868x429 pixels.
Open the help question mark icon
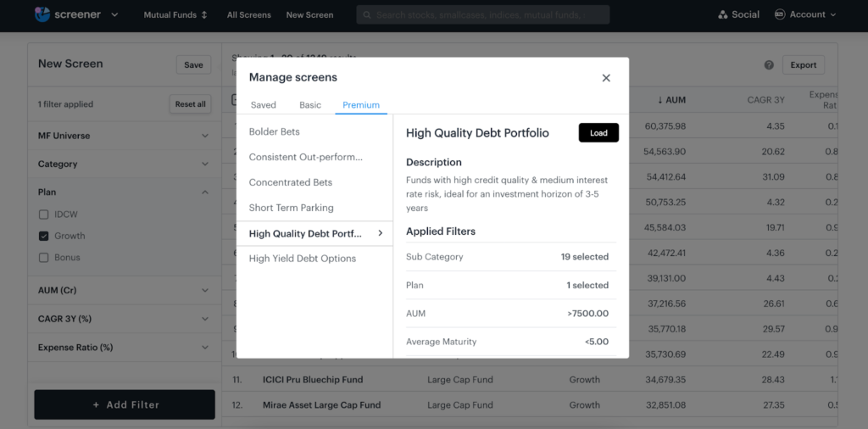pyautogui.click(x=769, y=65)
